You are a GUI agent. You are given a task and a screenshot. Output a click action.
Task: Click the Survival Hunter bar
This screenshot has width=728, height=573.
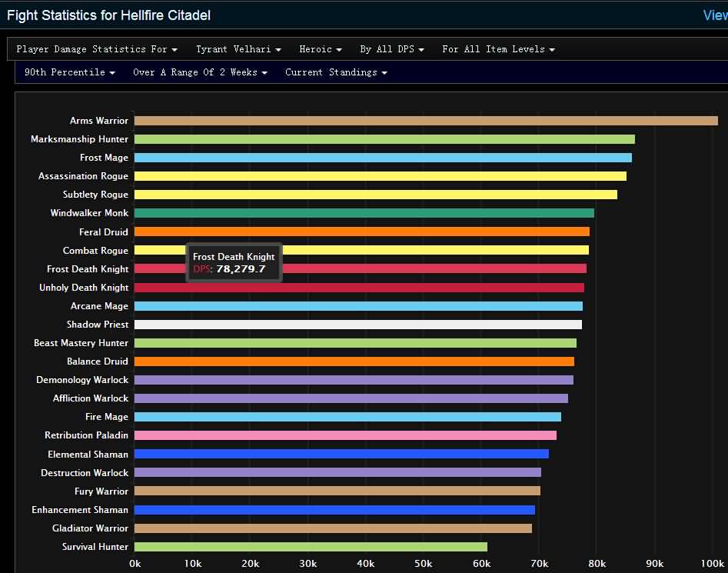tap(311, 547)
